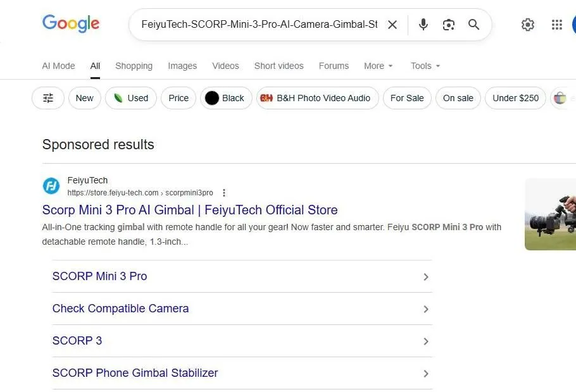The height and width of the screenshot is (392, 576).
Task: Switch to the Videos tab
Action: tap(225, 66)
